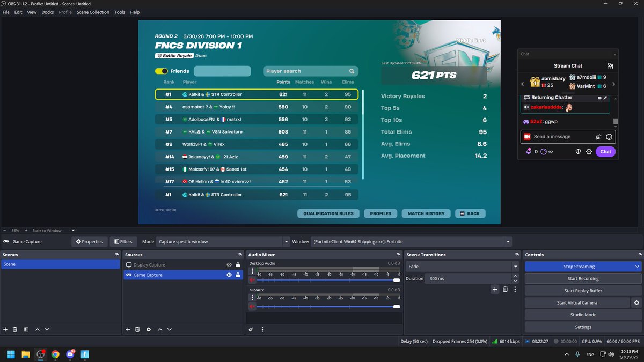The image size is (644, 362).
Task: Open the Tools menu
Action: click(x=120, y=12)
